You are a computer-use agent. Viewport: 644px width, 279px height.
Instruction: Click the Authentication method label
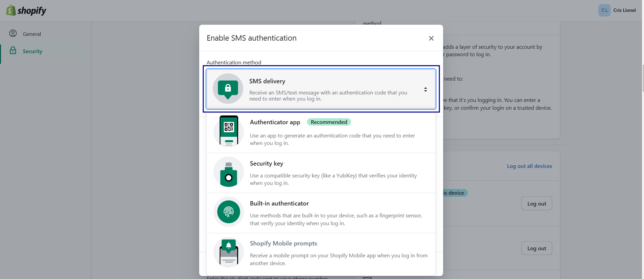pyautogui.click(x=234, y=62)
